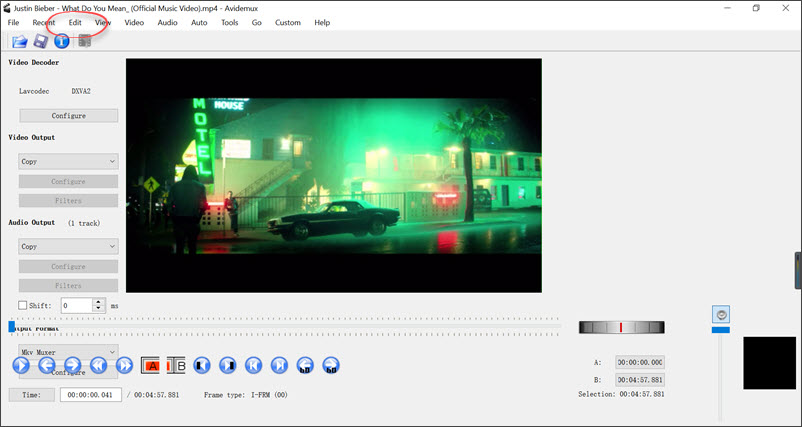The image size is (802, 427).
Task: Click the blue timeline position handle
Action: pos(12,326)
